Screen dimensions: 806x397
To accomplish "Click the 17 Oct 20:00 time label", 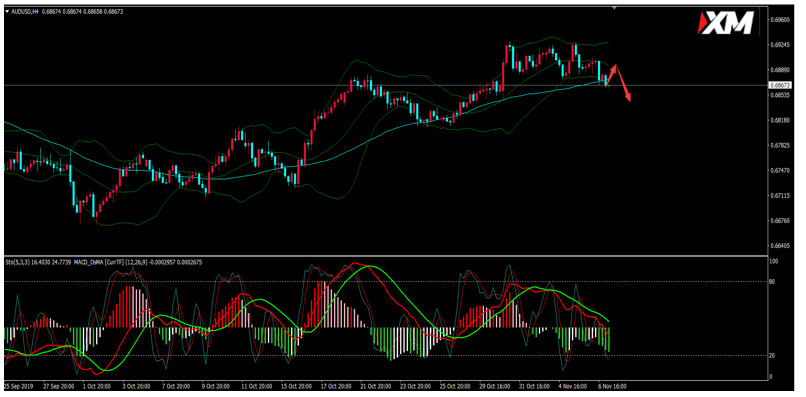I will [x=336, y=386].
